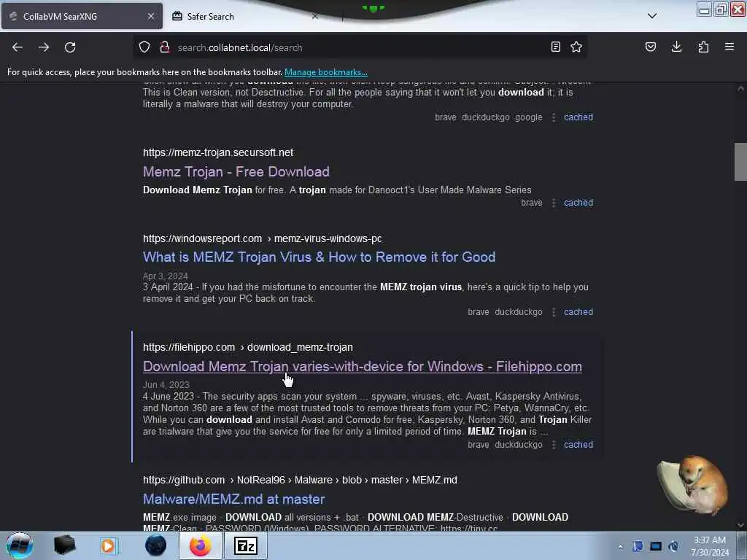Click the insecure lock icon in address bar

165,47
